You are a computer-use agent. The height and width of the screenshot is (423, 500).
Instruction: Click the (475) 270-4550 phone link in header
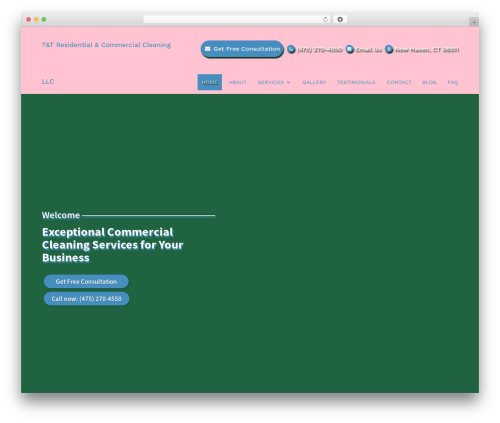[x=319, y=50]
